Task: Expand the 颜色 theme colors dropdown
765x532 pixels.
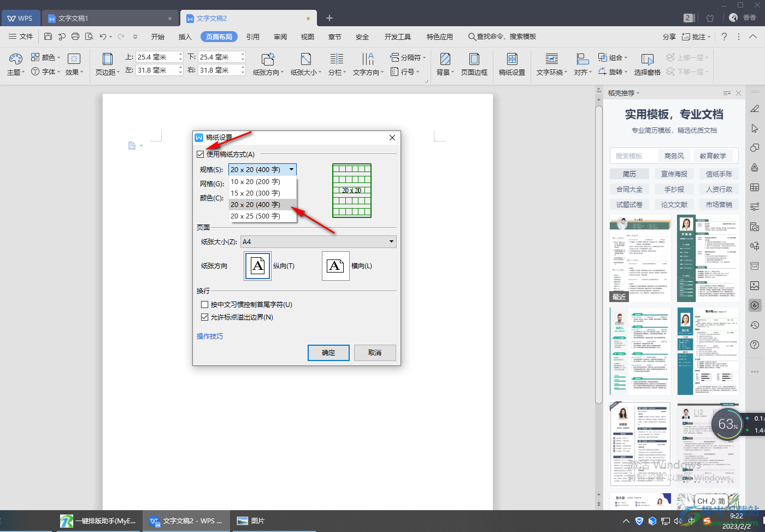Action: [58, 57]
